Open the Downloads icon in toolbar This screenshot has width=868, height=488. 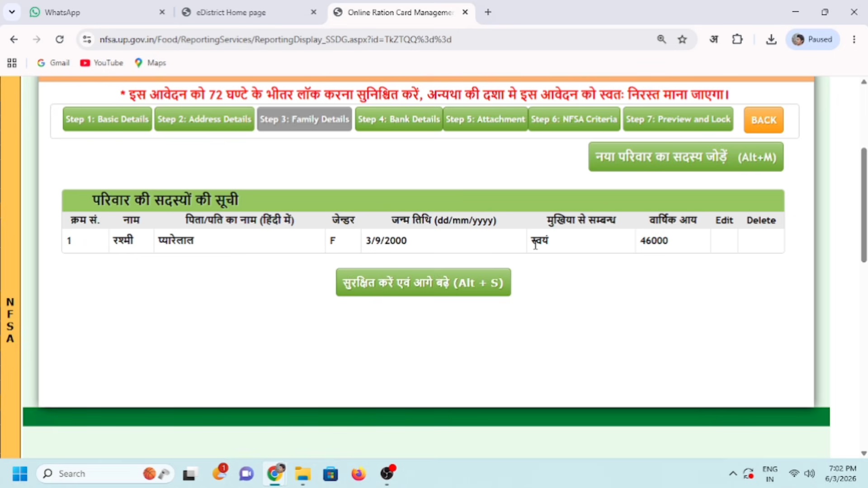click(x=771, y=39)
